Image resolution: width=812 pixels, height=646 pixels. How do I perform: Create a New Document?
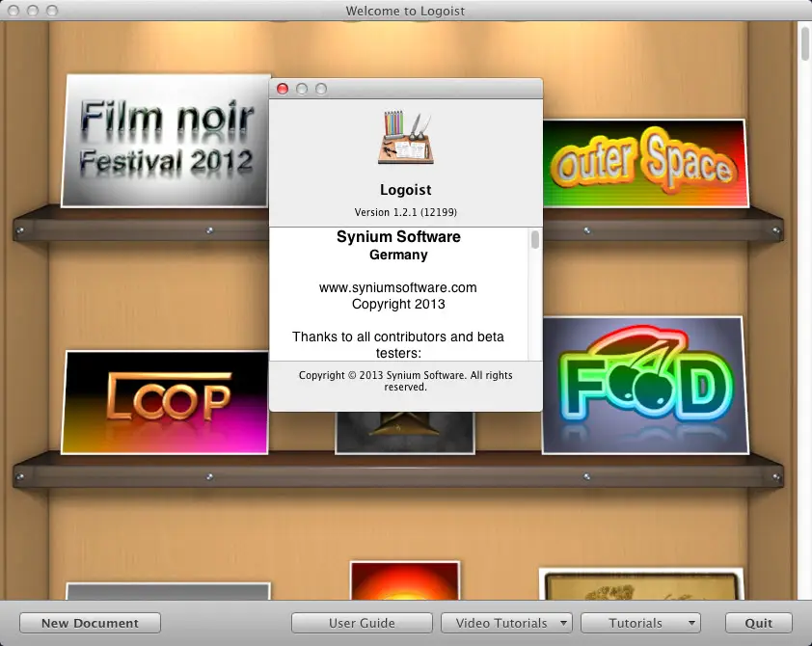(90, 623)
